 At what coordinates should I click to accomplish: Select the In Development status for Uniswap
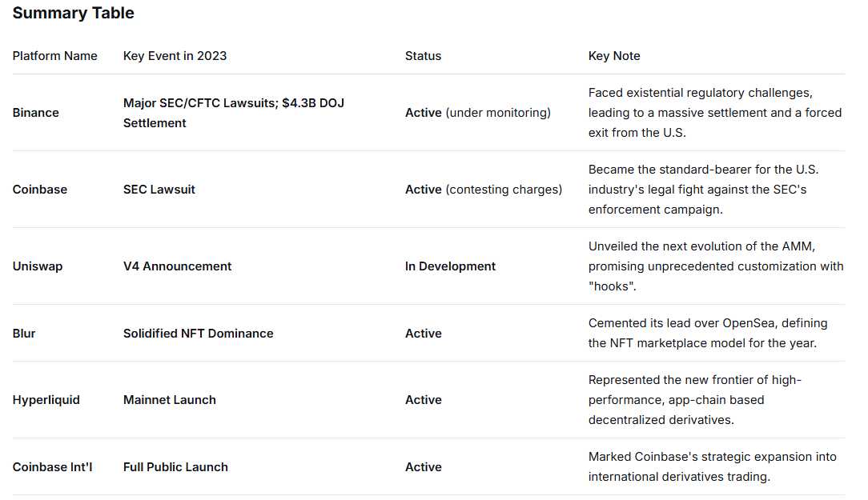450,266
